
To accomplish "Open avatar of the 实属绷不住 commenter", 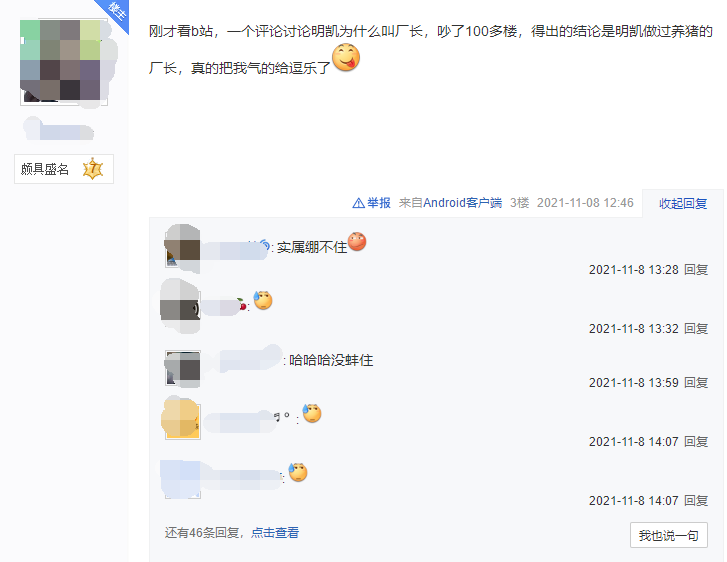I will [x=183, y=249].
